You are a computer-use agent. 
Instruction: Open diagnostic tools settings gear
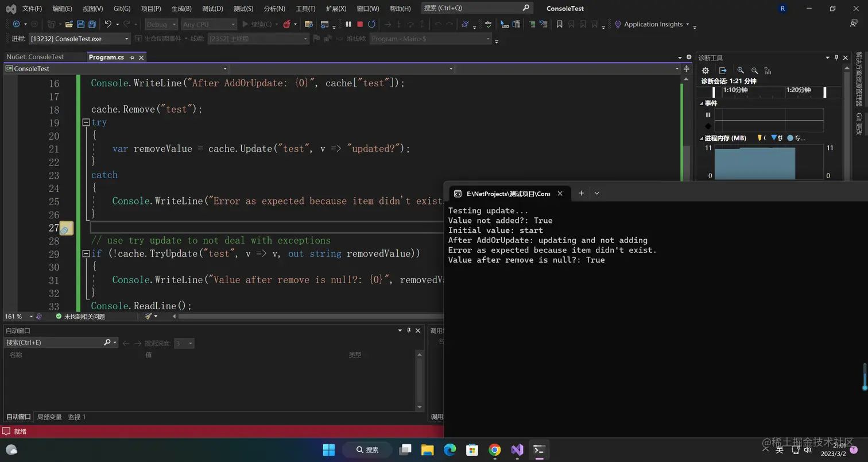[706, 71]
